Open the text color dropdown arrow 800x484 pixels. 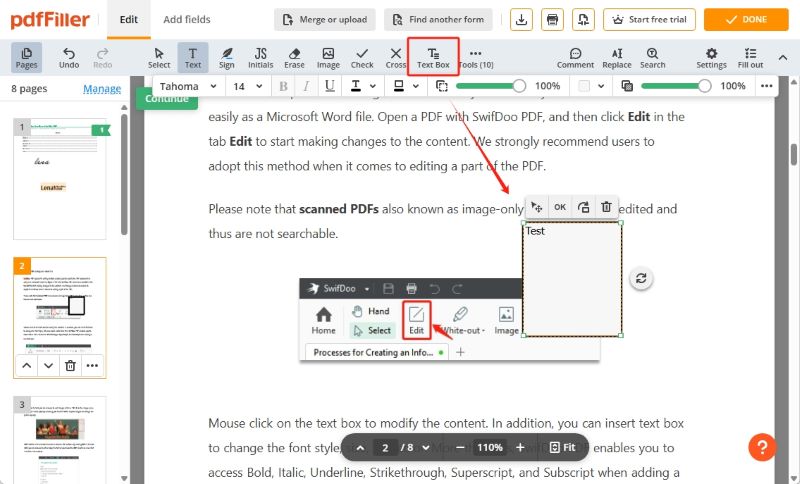[x=373, y=86]
